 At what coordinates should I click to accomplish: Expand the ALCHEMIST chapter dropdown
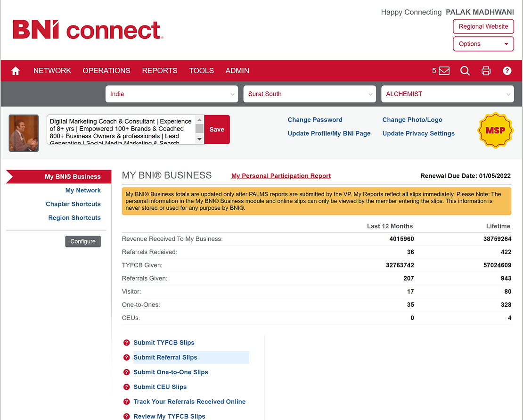pyautogui.click(x=447, y=94)
